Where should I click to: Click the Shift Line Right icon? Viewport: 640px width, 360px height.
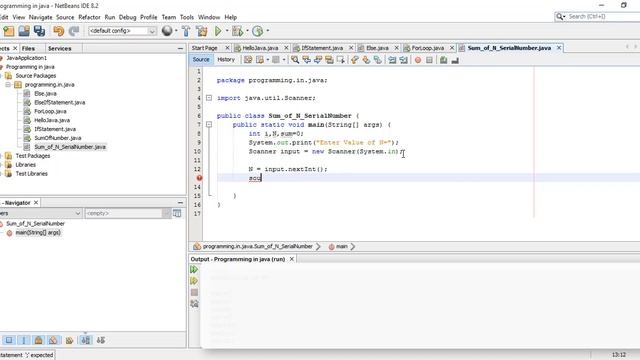click(403, 60)
